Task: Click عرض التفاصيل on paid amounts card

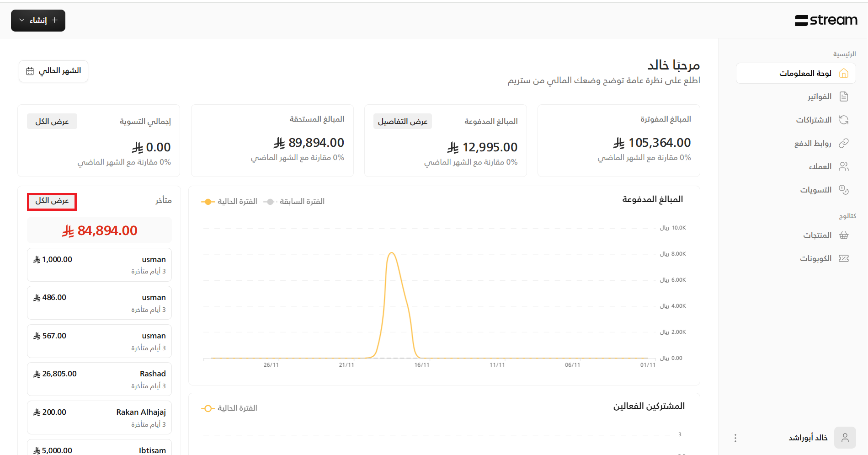Action: (x=402, y=121)
